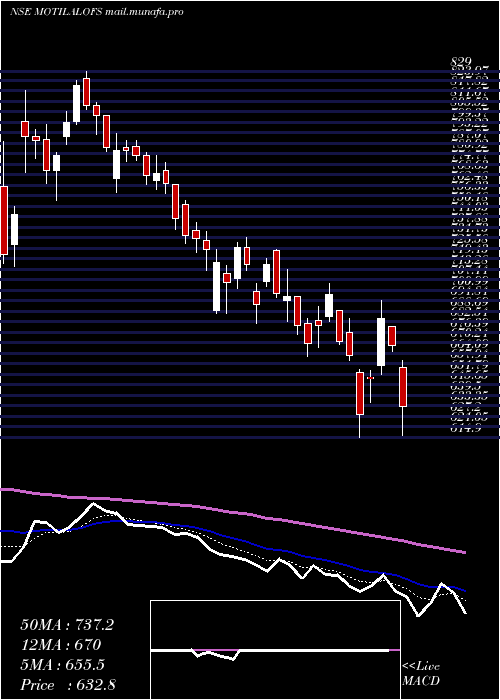Click the pink 50MA line

click(x=232, y=511)
